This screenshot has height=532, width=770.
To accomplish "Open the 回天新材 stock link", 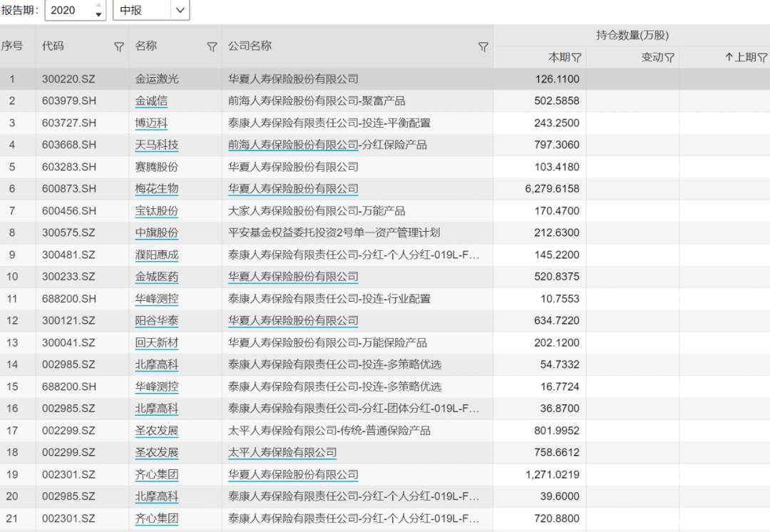I will [x=157, y=343].
